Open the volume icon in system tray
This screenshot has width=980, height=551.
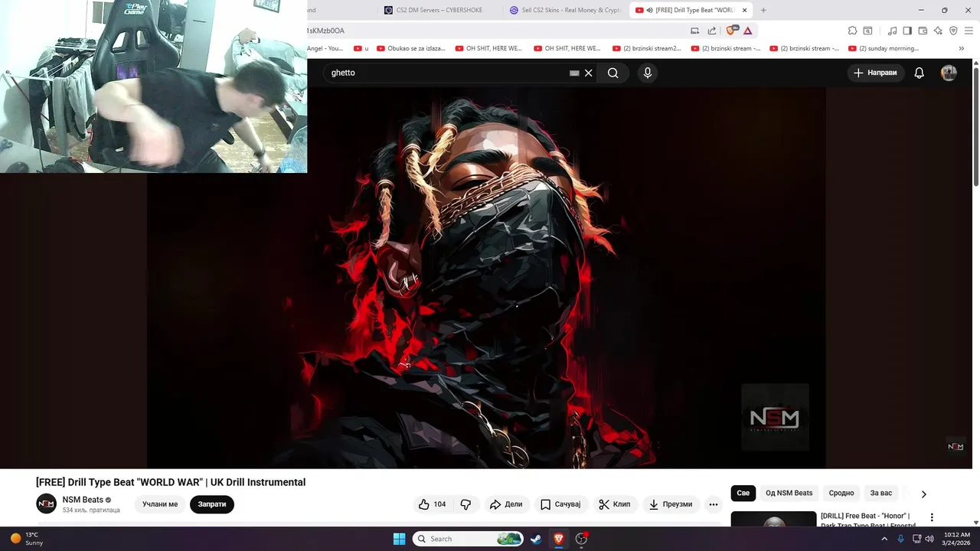click(x=929, y=539)
